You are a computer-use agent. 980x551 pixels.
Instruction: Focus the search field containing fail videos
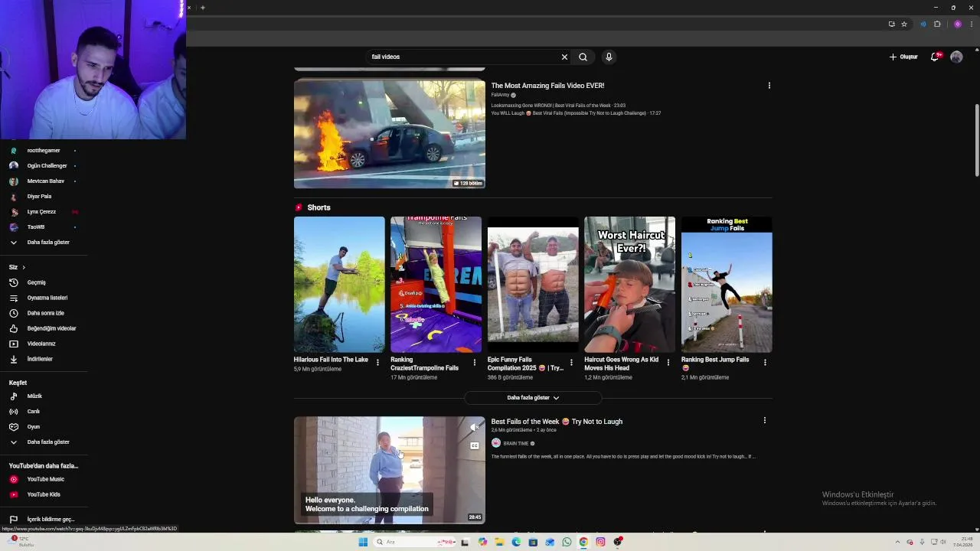pyautogui.click(x=463, y=57)
